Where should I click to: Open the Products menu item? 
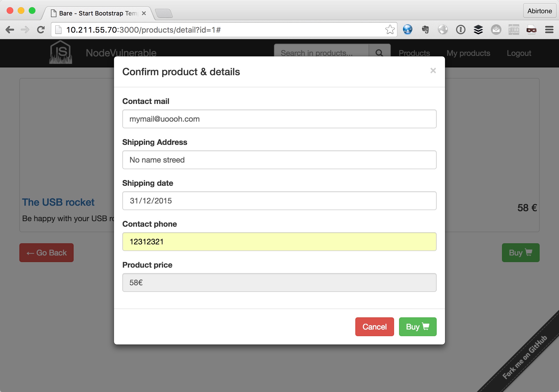(414, 53)
